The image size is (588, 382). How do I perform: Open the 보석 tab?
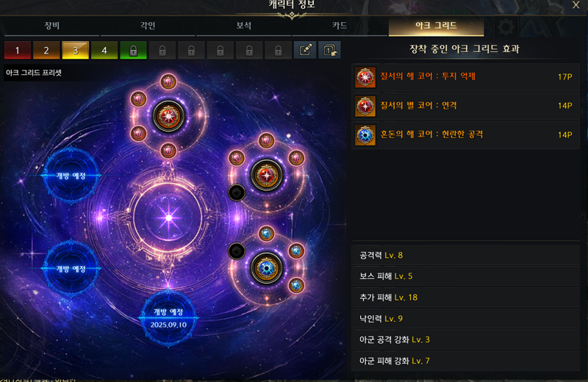point(244,26)
